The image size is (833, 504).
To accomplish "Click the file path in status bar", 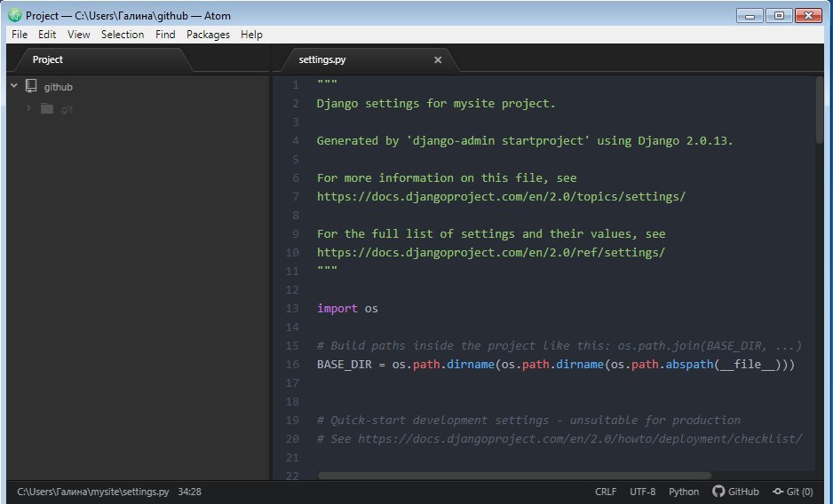I will click(93, 492).
